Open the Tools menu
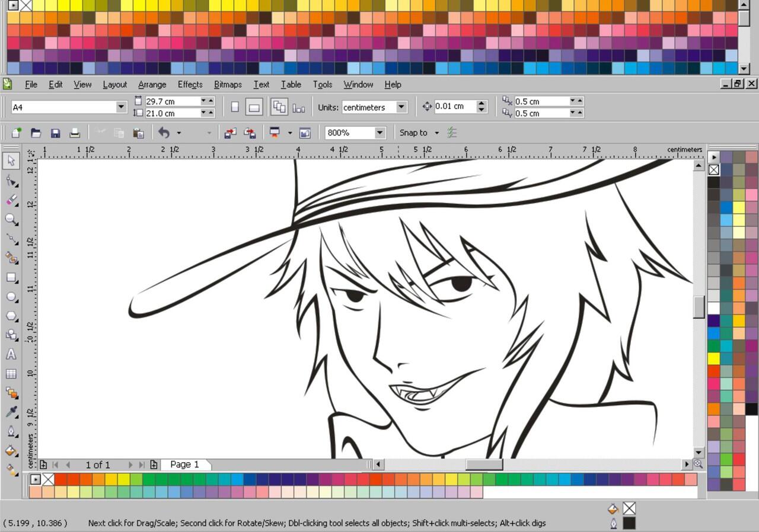The width and height of the screenshot is (759, 532). (323, 84)
